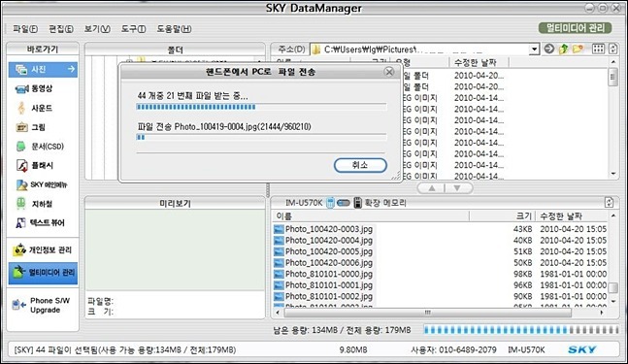This screenshot has width=628, height=364.
Task: Open the 지하철 subway item
Action: (x=35, y=204)
